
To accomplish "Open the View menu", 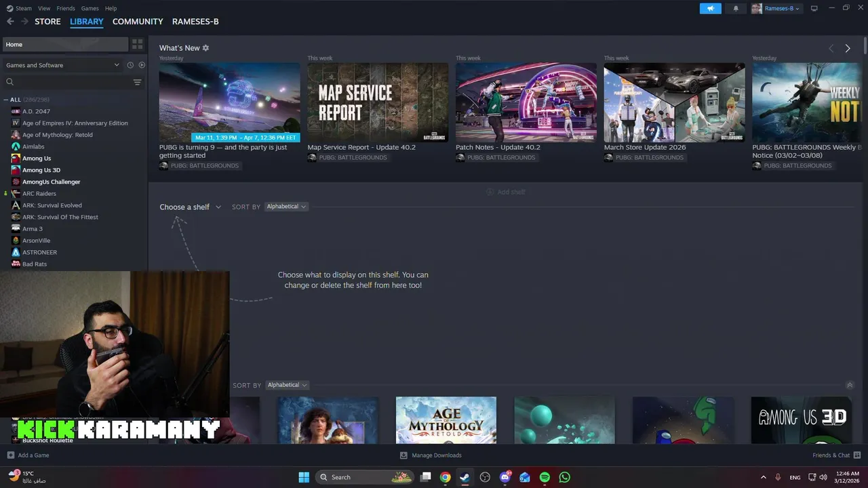I will tap(44, 8).
